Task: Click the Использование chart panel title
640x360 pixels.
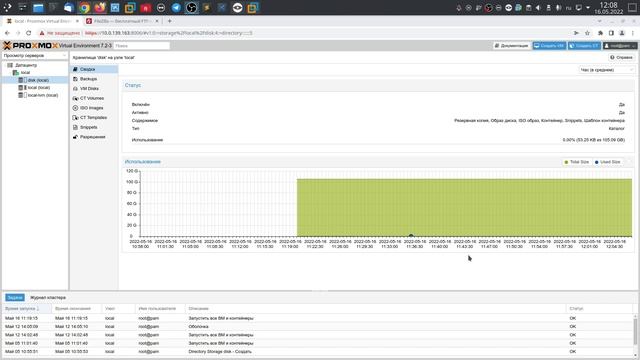Action: [x=142, y=162]
